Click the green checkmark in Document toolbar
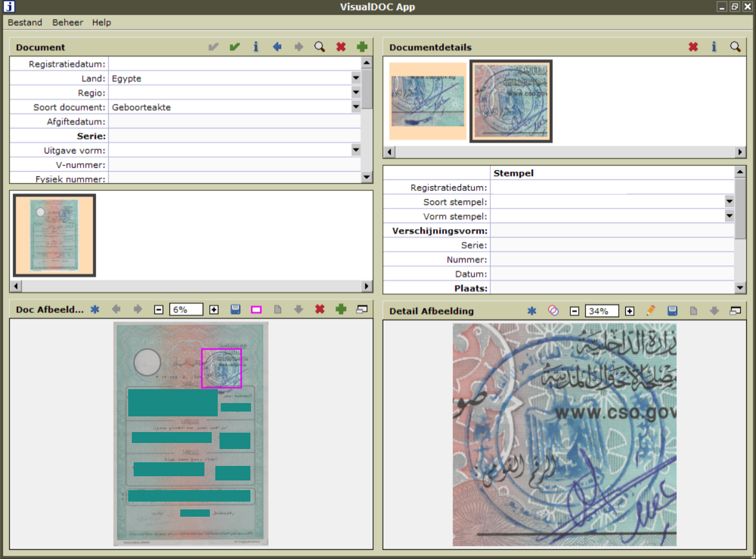 (x=235, y=47)
